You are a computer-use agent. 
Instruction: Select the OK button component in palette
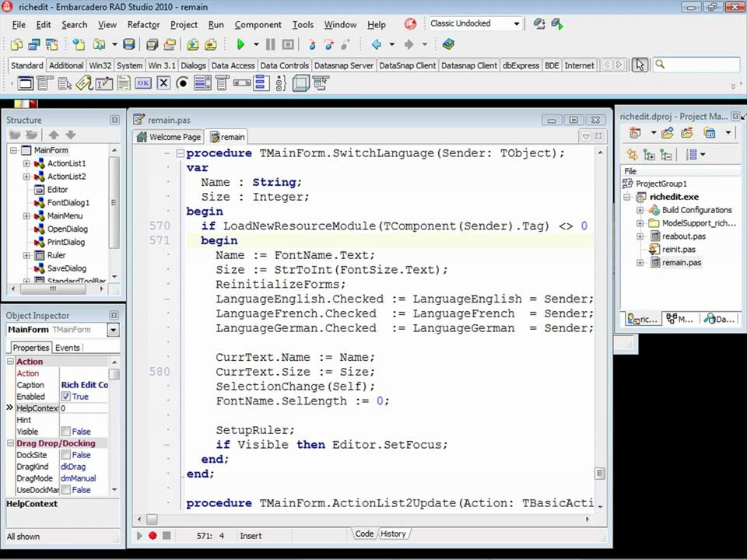click(x=143, y=83)
